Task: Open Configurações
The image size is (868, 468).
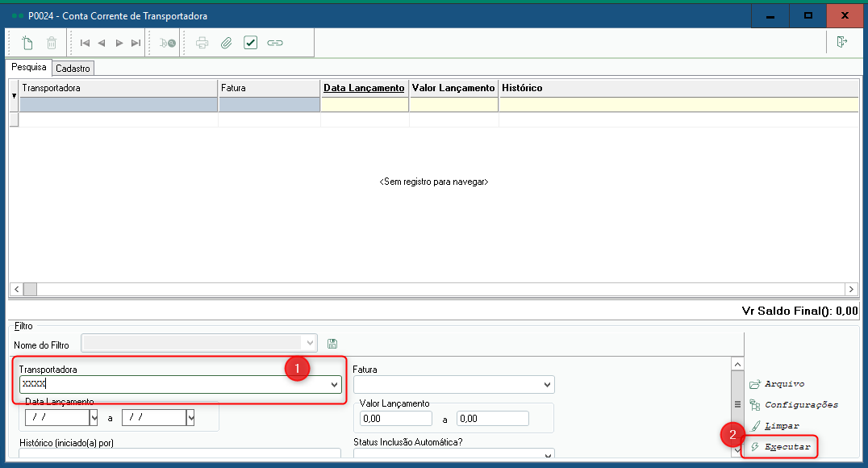Action: [794, 405]
